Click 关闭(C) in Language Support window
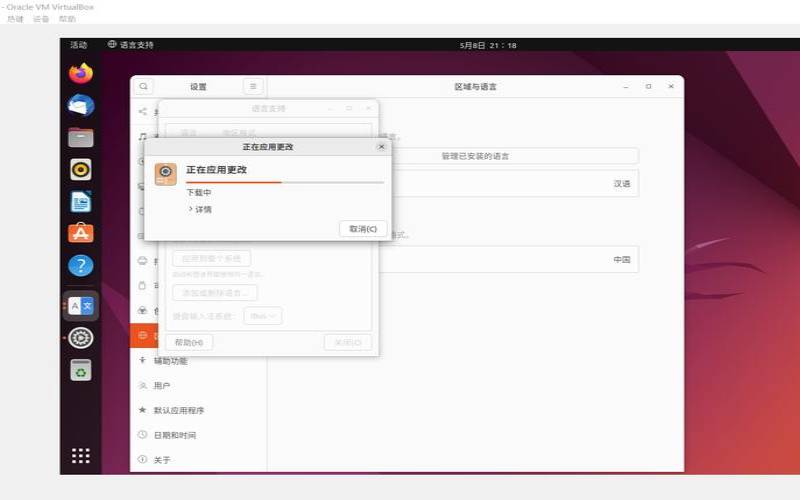Image resolution: width=800 pixels, height=500 pixels. [348, 342]
